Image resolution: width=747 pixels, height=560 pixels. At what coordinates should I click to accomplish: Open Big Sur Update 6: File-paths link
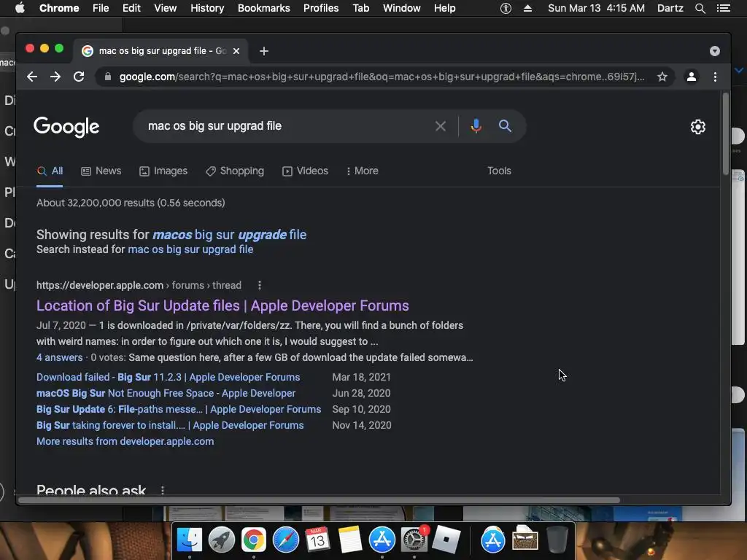[x=179, y=410]
